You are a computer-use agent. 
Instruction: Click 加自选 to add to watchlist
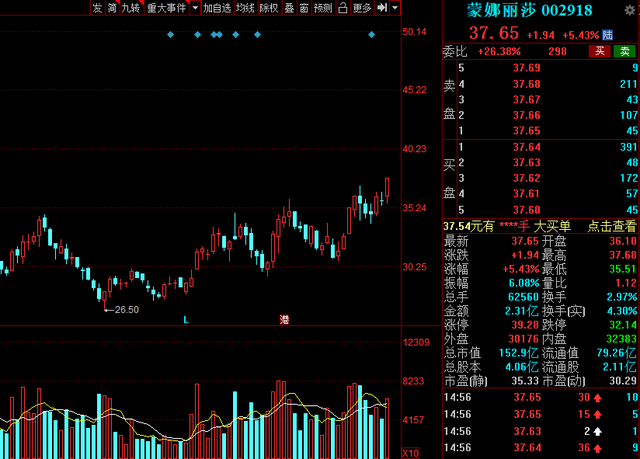pos(217,7)
